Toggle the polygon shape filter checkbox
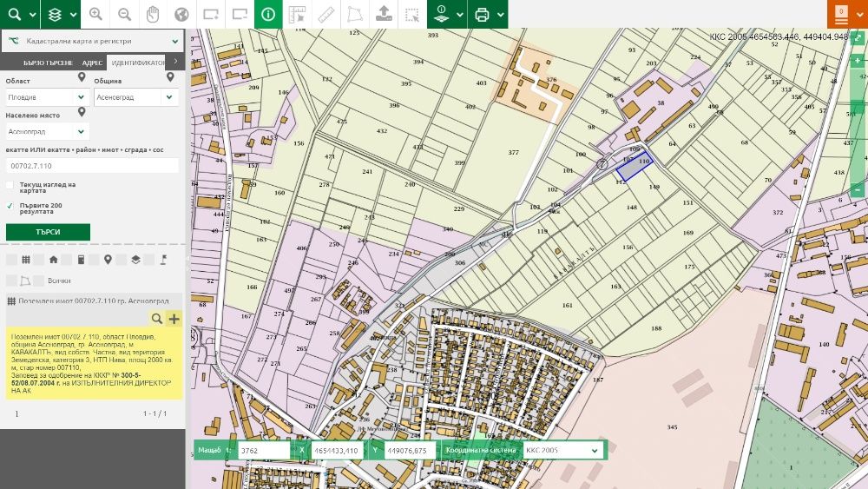The height and width of the screenshot is (489, 868). pos(11,281)
